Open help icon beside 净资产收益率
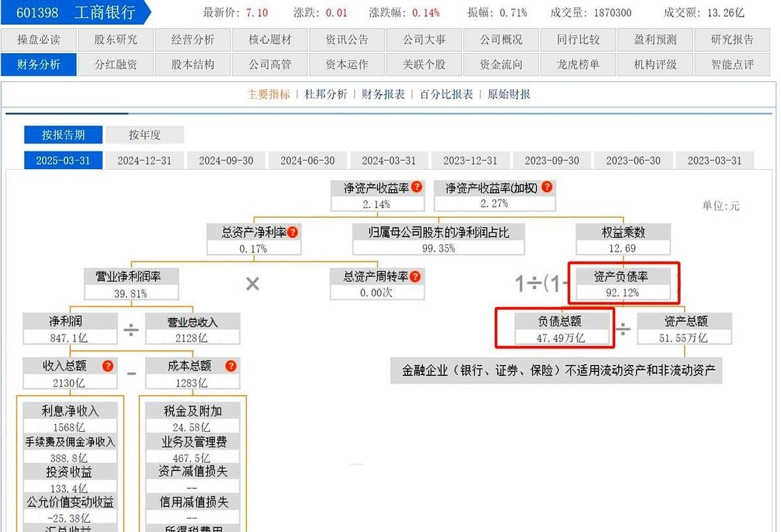Screen dimensions: 781x532 [x=417, y=187]
